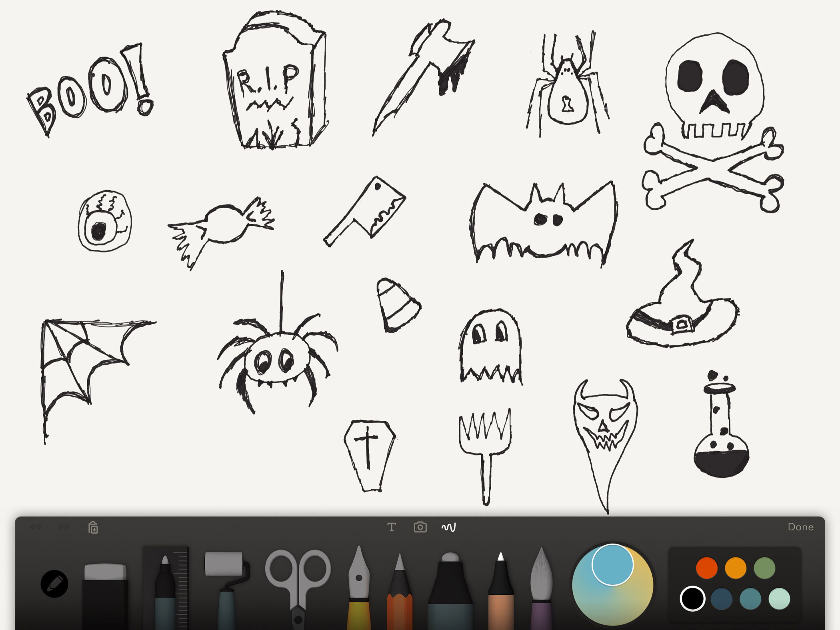Image resolution: width=840 pixels, height=630 pixels.
Task: Open the Text tool with the T icon
Action: click(391, 527)
